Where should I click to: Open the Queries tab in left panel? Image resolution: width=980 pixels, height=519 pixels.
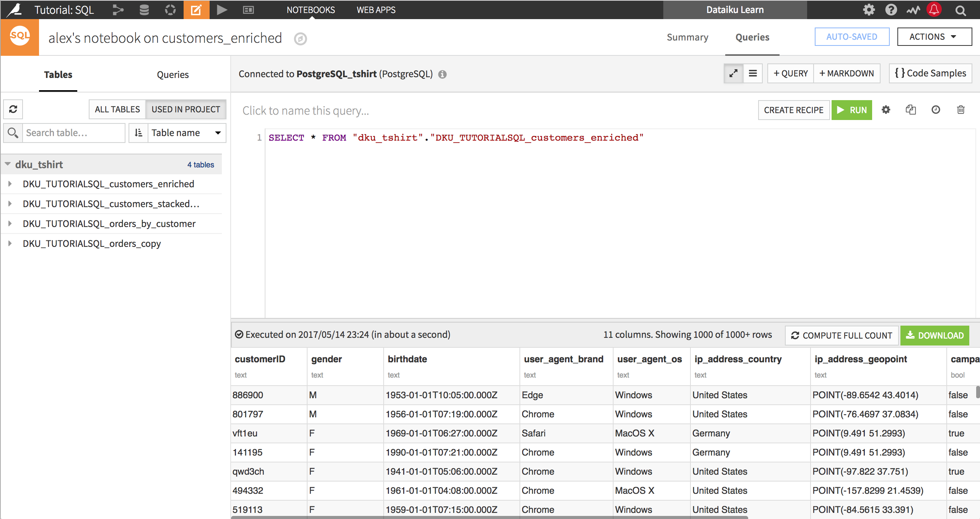coord(173,75)
